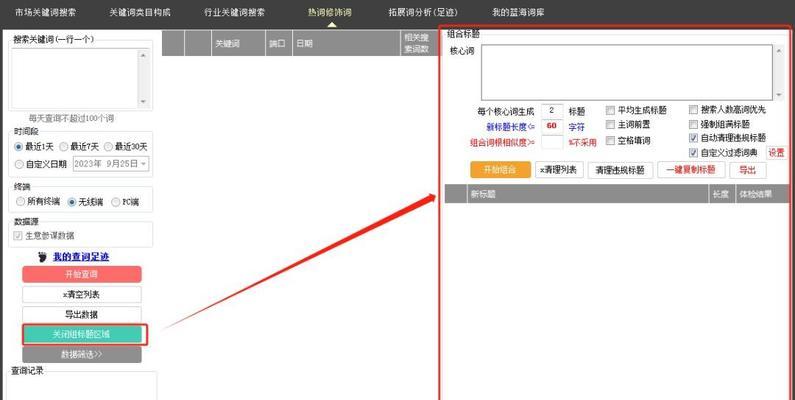Switch to 关键词类目构成 tab
The height and width of the screenshot is (400, 795).
pyautogui.click(x=140, y=12)
